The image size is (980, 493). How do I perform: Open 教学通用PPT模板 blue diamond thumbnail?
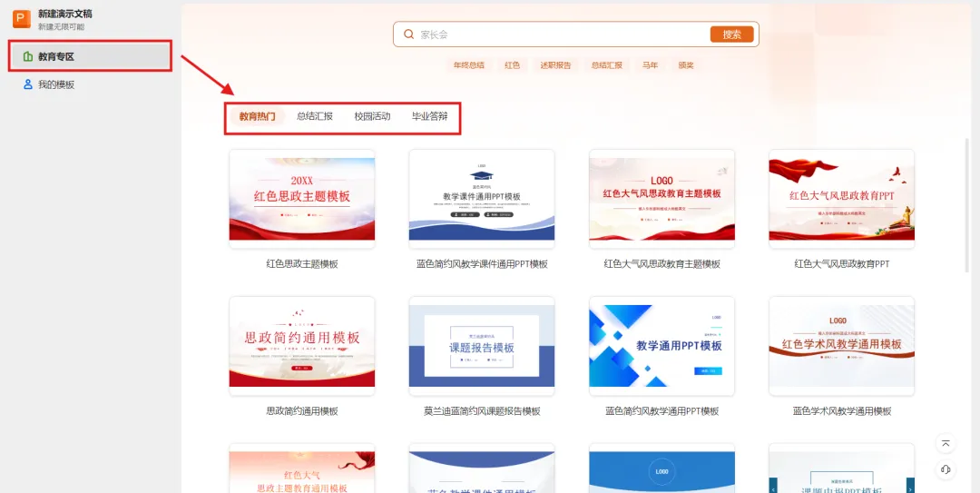[x=661, y=346]
